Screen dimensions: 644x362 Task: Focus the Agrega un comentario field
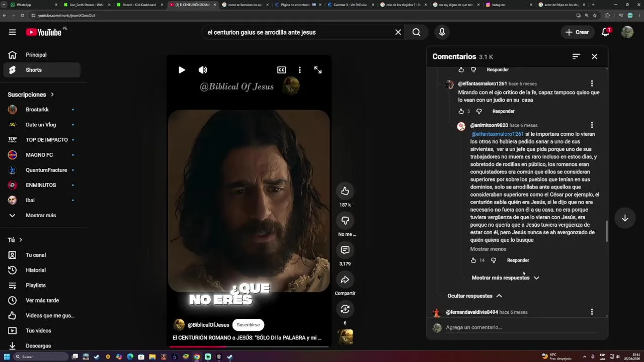tap(521, 327)
